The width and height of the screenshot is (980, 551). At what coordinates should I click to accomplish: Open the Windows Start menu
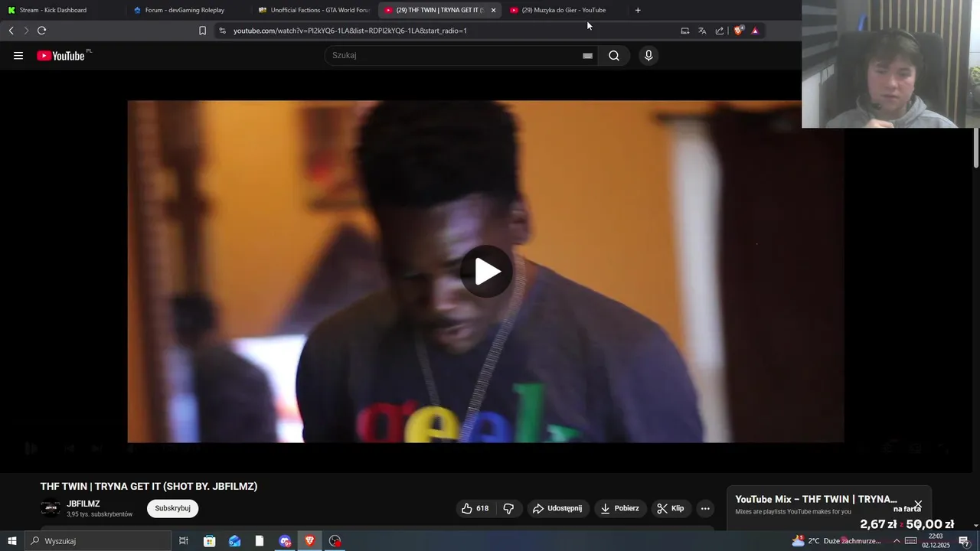click(x=12, y=541)
